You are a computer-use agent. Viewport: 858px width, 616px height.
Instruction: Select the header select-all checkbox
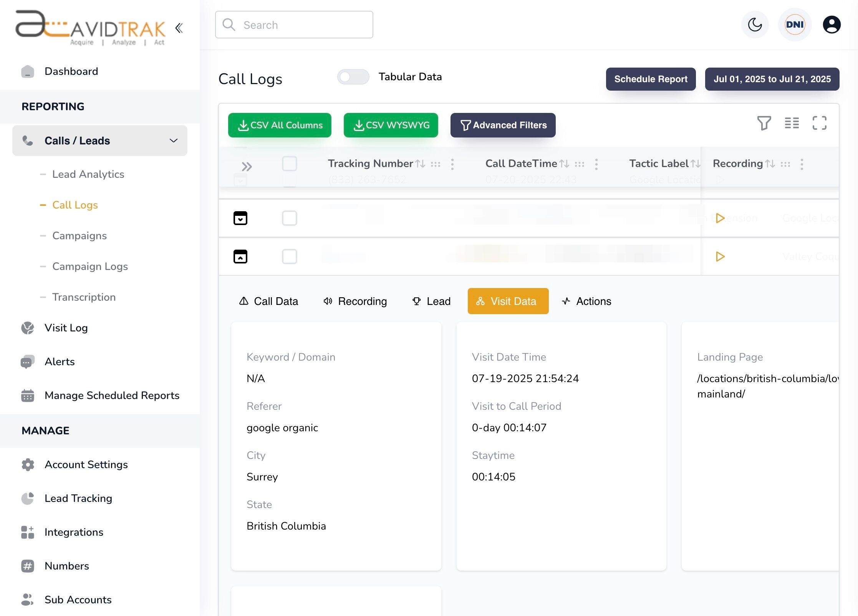tap(290, 164)
